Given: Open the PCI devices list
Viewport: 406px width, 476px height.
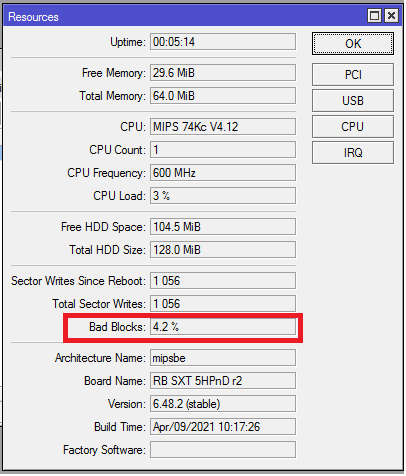Looking at the screenshot, I should click(353, 74).
